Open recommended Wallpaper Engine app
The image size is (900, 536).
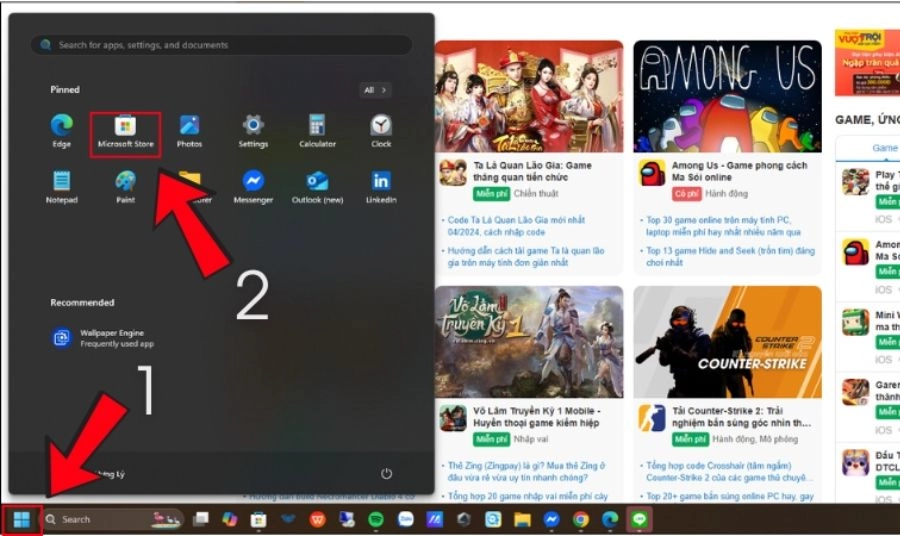click(x=102, y=338)
